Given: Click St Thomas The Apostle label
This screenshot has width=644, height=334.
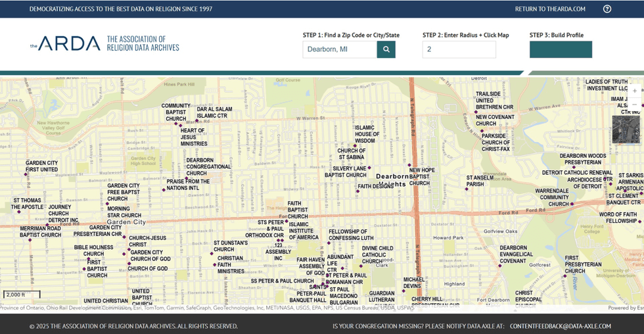Looking at the screenshot, I should (x=27, y=204).
